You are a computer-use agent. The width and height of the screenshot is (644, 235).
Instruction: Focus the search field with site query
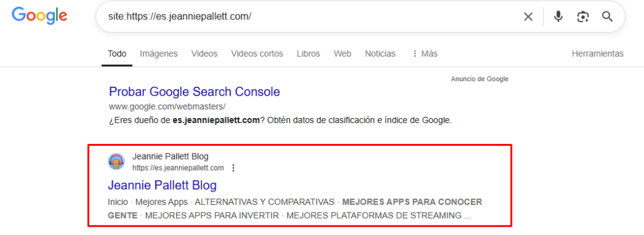(x=308, y=17)
